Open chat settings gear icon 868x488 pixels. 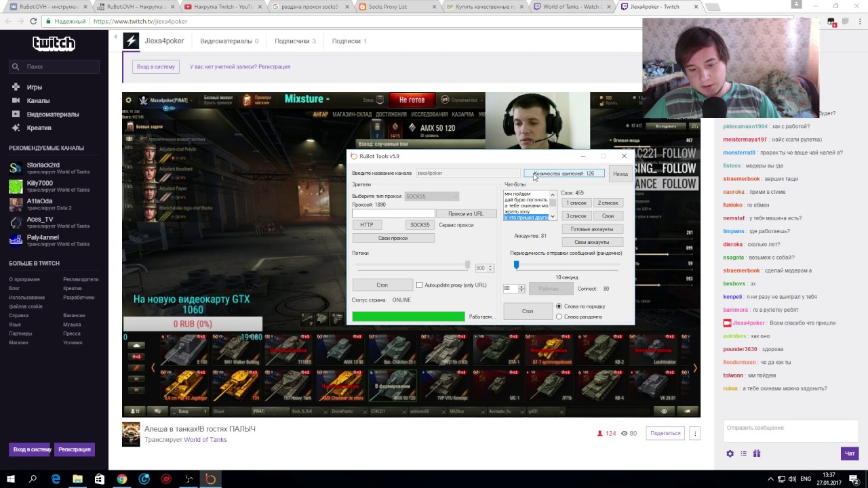coord(730,453)
